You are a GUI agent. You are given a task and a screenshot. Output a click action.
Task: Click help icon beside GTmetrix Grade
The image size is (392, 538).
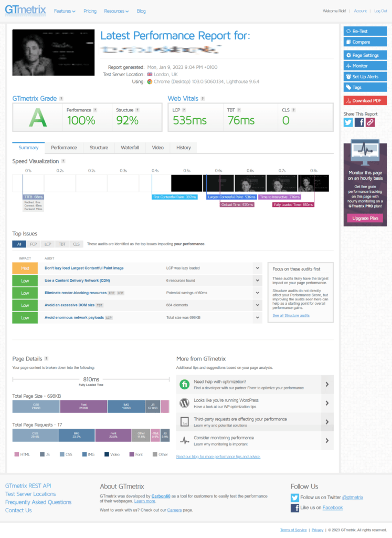pos(61,99)
